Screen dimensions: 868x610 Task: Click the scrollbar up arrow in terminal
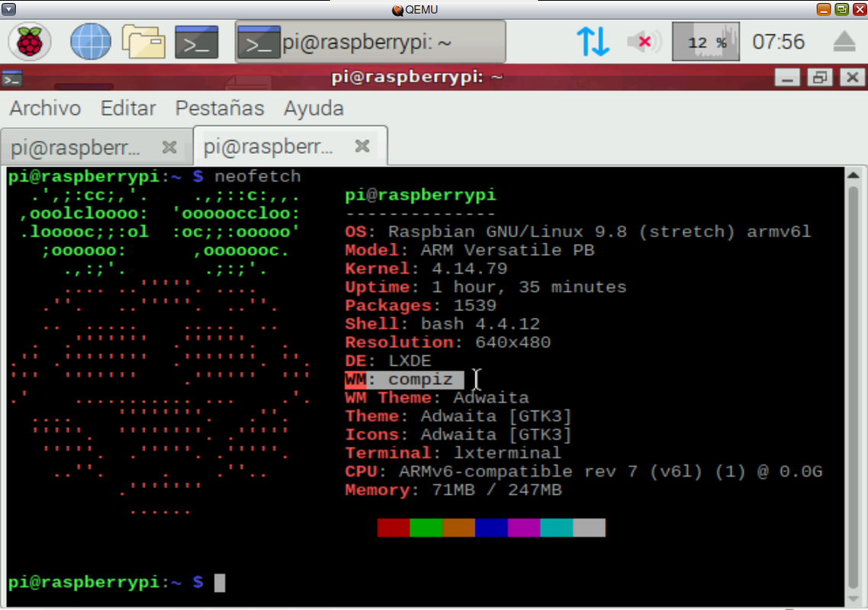pos(853,175)
